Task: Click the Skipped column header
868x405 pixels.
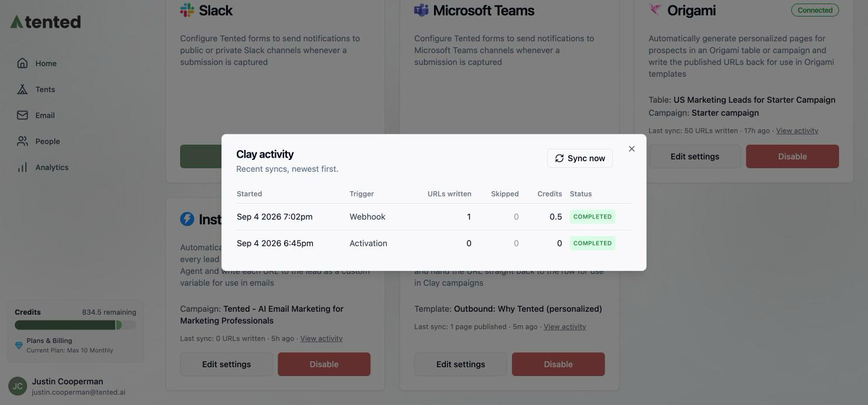Action: tap(505, 194)
